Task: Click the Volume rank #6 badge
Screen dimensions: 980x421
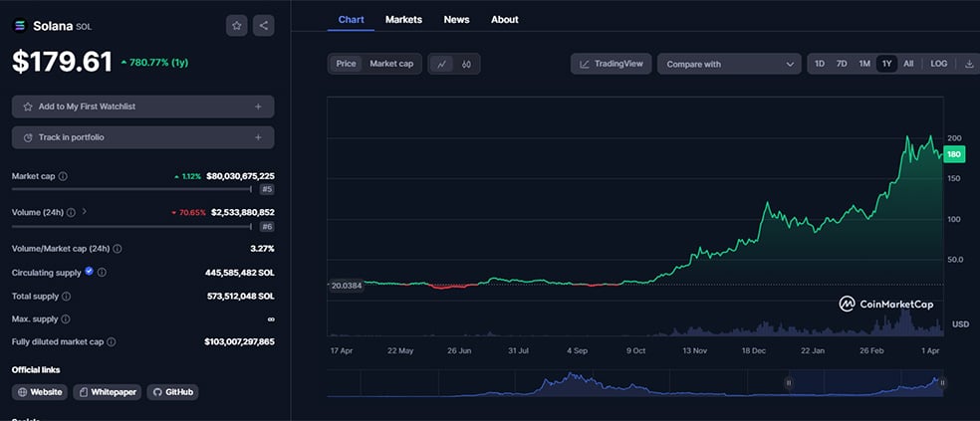Action: tap(267, 227)
